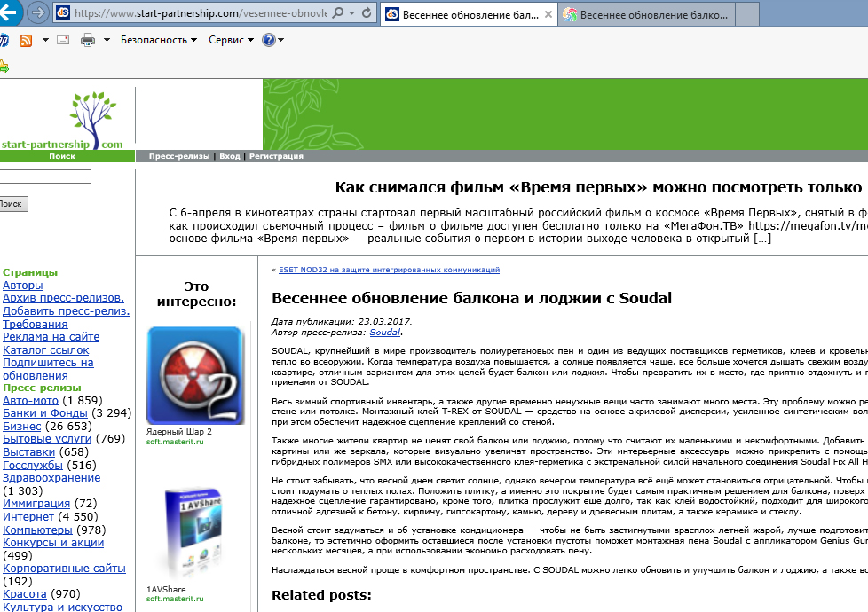Close the active Весеннее обновление tab
This screenshot has width=868, height=612.
tap(548, 15)
